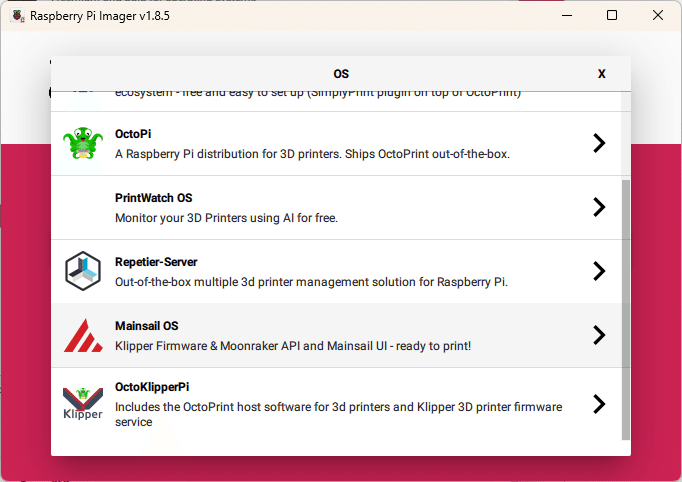Maximize the Raspberry Pi Imager window
682x482 pixels.
(x=612, y=15)
